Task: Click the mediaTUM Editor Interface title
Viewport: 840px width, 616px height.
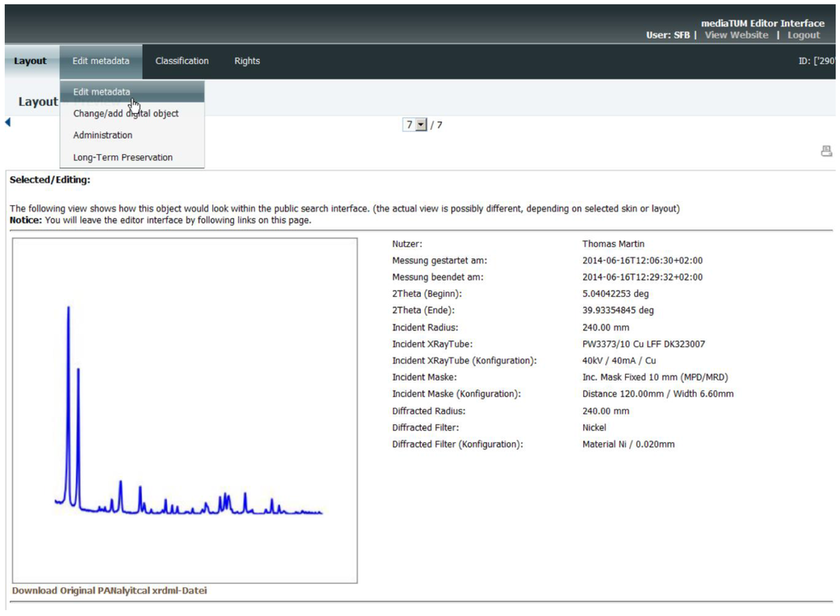Action: (x=762, y=23)
